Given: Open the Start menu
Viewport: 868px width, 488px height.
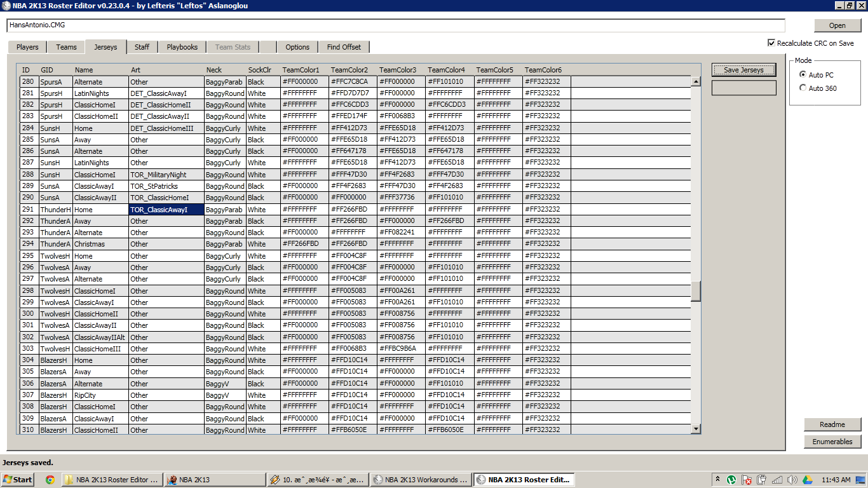Looking at the screenshot, I should [18, 480].
